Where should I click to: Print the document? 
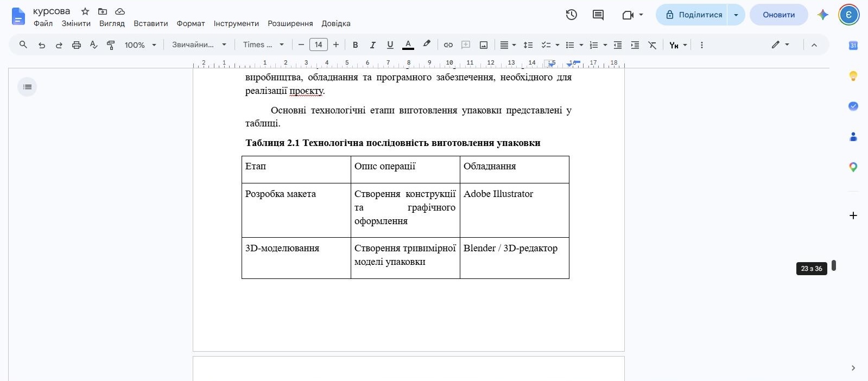click(x=77, y=45)
